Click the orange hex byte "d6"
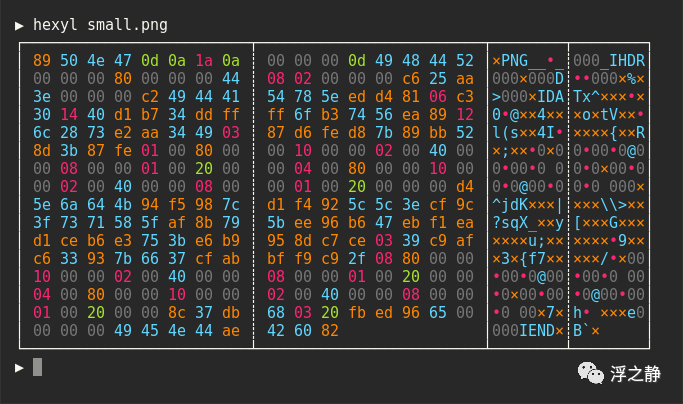 (303, 132)
